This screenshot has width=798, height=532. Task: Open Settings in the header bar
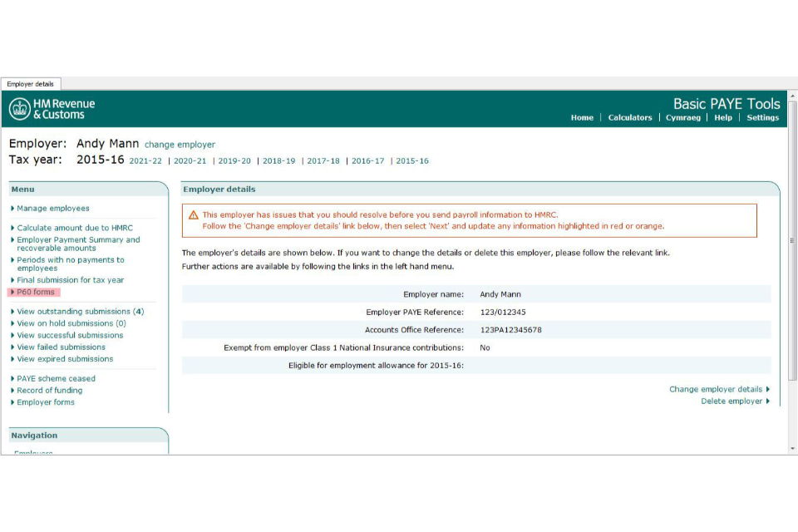(762, 117)
